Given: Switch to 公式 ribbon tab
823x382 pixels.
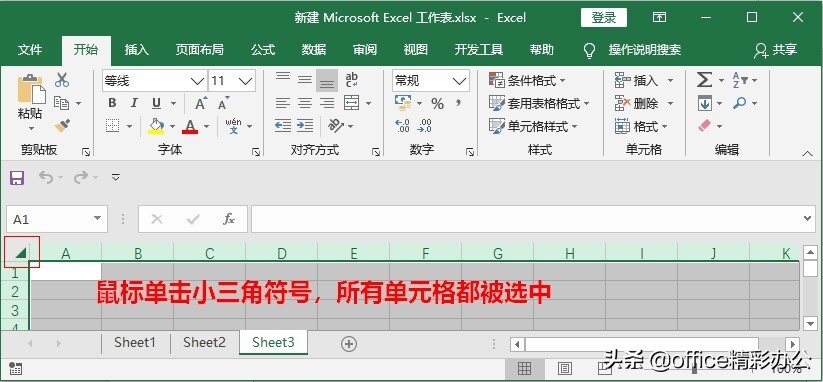Looking at the screenshot, I should click(263, 50).
